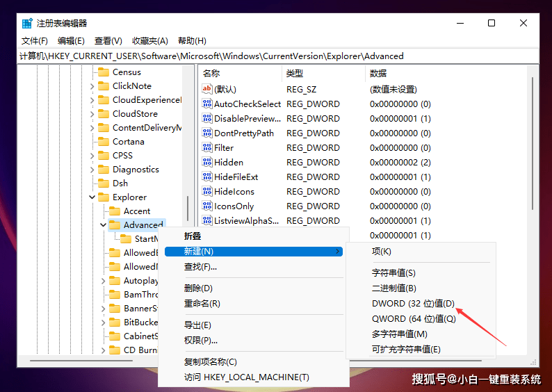
Task: Expand the BitBucket tree node
Action: [103, 322]
